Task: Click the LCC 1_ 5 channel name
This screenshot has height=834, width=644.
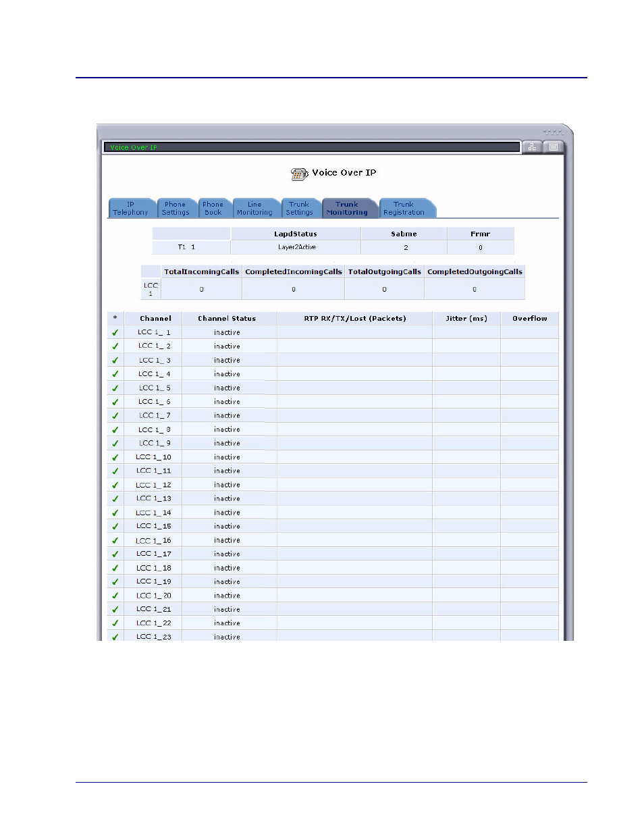Action: [155, 388]
